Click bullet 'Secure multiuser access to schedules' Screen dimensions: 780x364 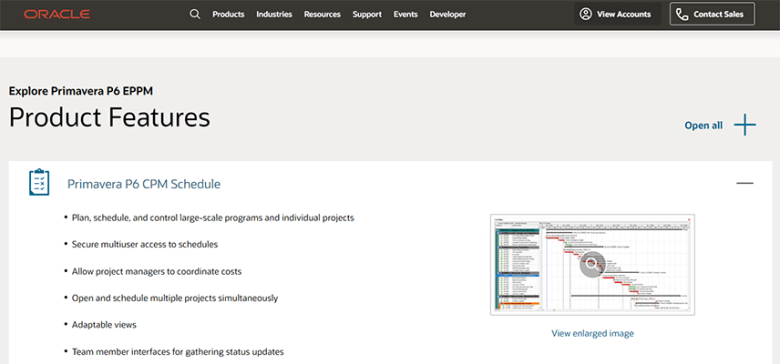coord(145,245)
